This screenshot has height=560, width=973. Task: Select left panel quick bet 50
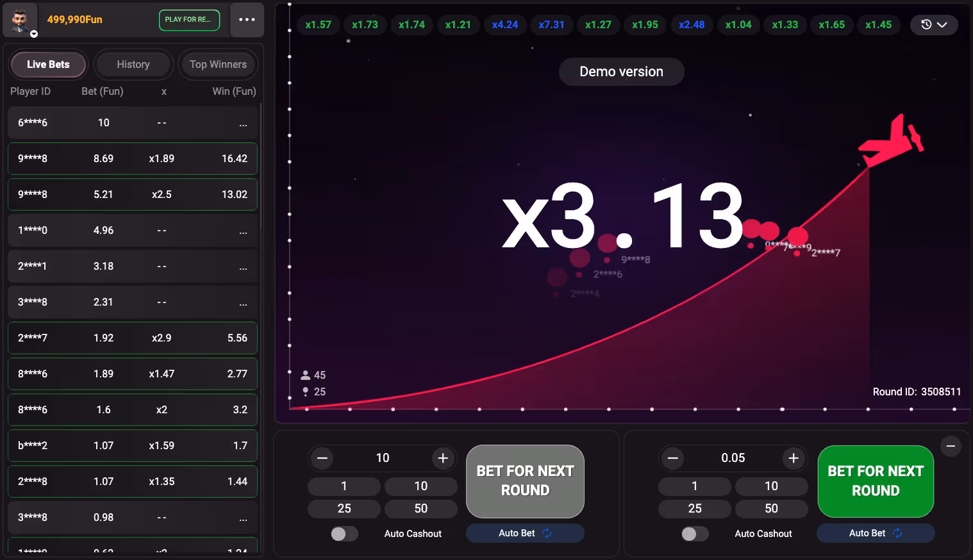[421, 509]
